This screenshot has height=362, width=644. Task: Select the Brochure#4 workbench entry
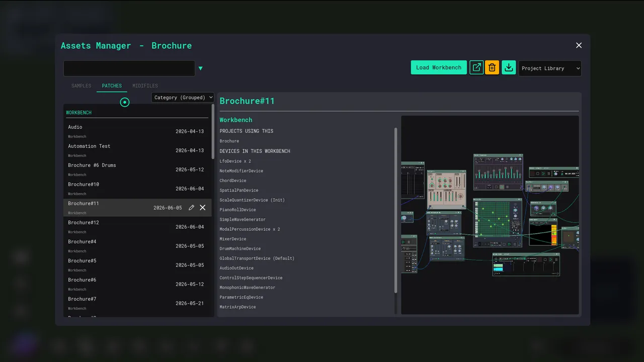(x=137, y=246)
